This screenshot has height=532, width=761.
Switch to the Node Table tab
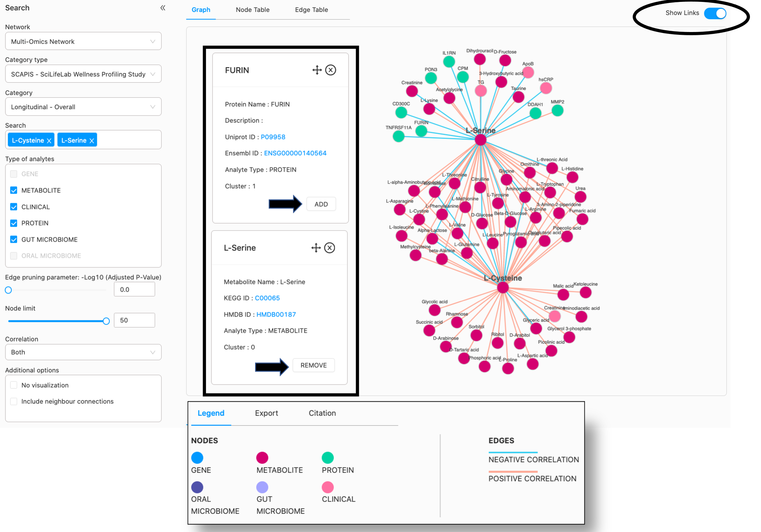click(253, 10)
